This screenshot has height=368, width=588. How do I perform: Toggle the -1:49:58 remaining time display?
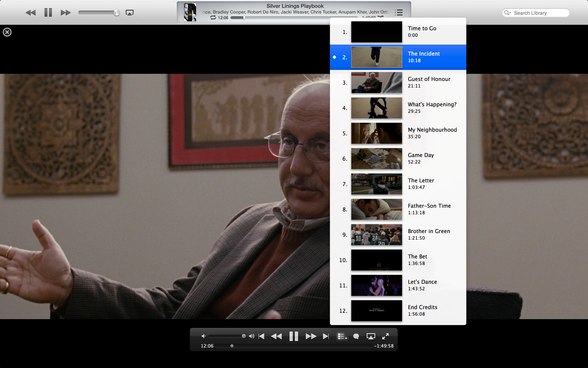point(384,346)
